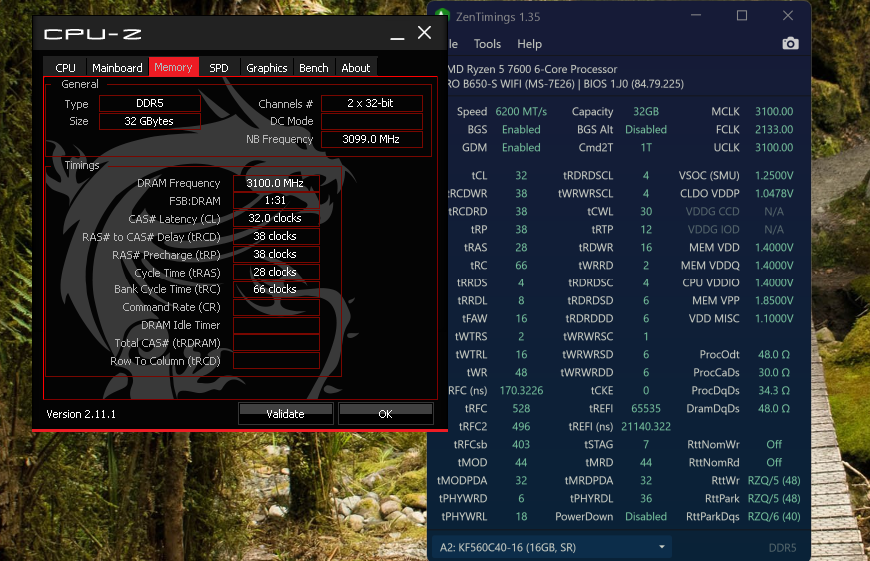Switch to the CPU tab
Screen dimensions: 870x561
point(65,68)
